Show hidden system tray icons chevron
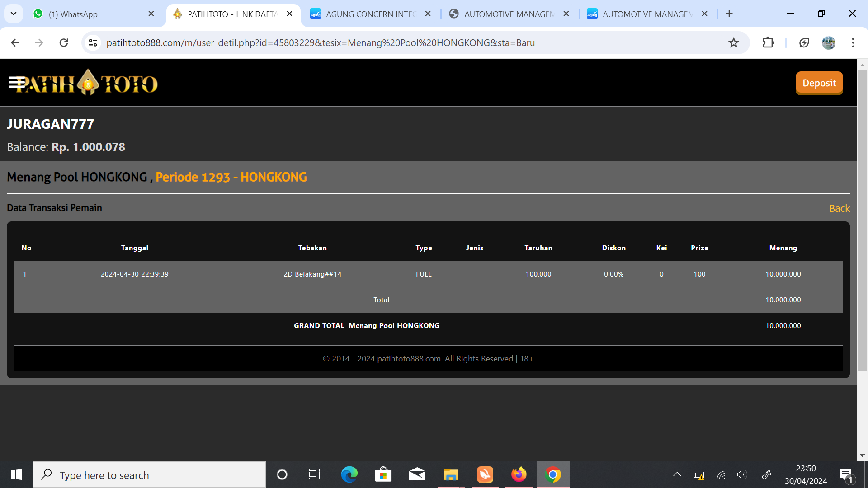The image size is (868, 488). coord(677,474)
